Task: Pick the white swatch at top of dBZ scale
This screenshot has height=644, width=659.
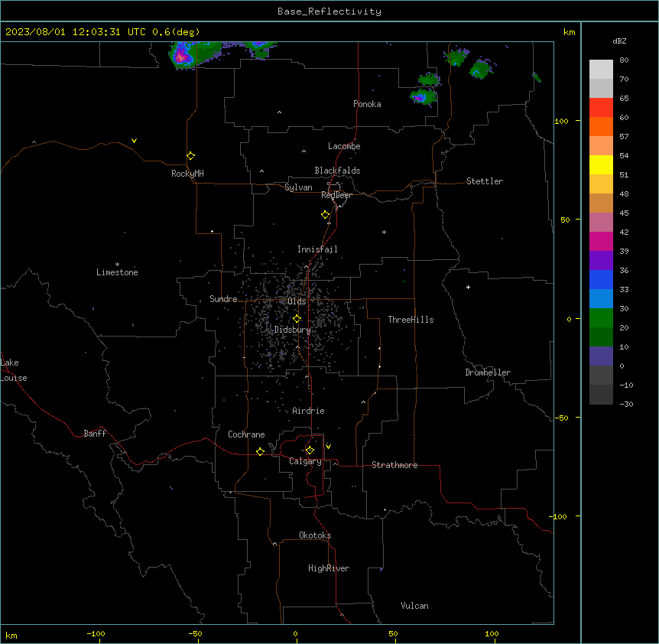Action: click(x=601, y=70)
